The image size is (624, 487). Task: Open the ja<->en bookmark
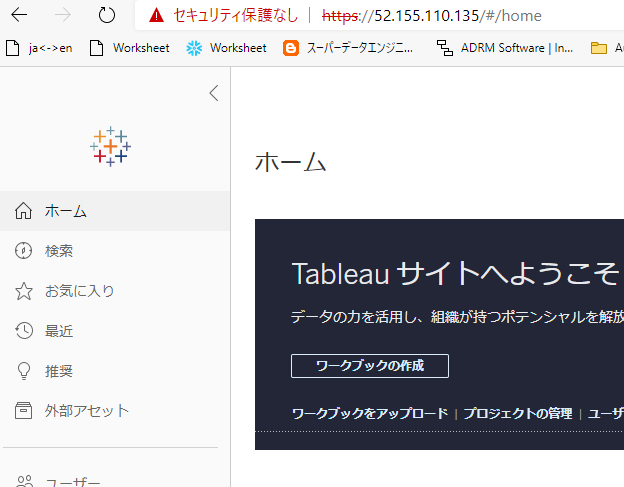(x=39, y=48)
